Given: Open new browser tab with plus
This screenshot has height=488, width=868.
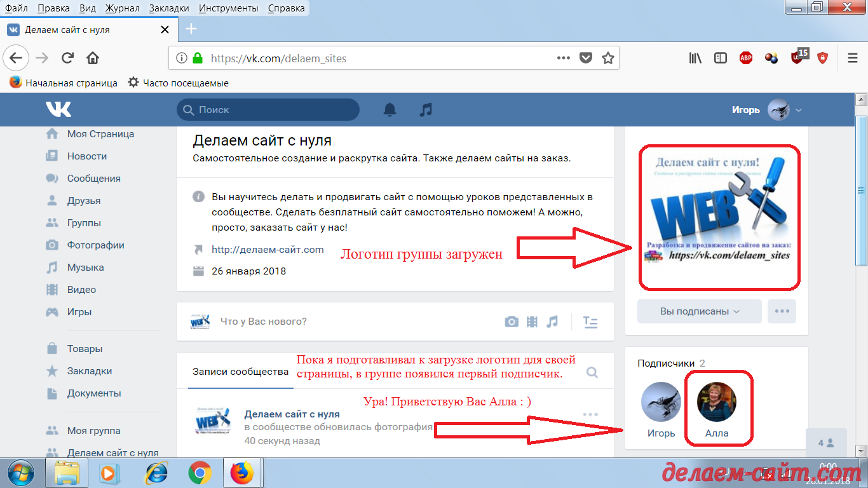Looking at the screenshot, I should pyautogui.click(x=191, y=29).
